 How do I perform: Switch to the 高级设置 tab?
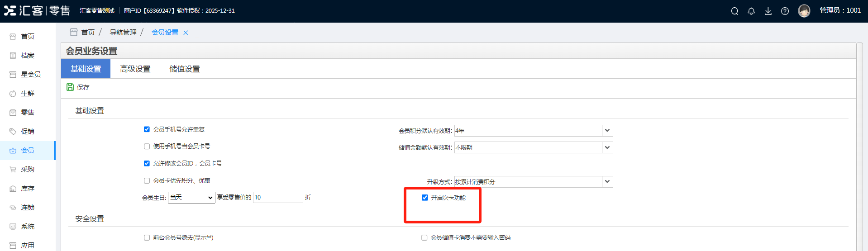135,69
